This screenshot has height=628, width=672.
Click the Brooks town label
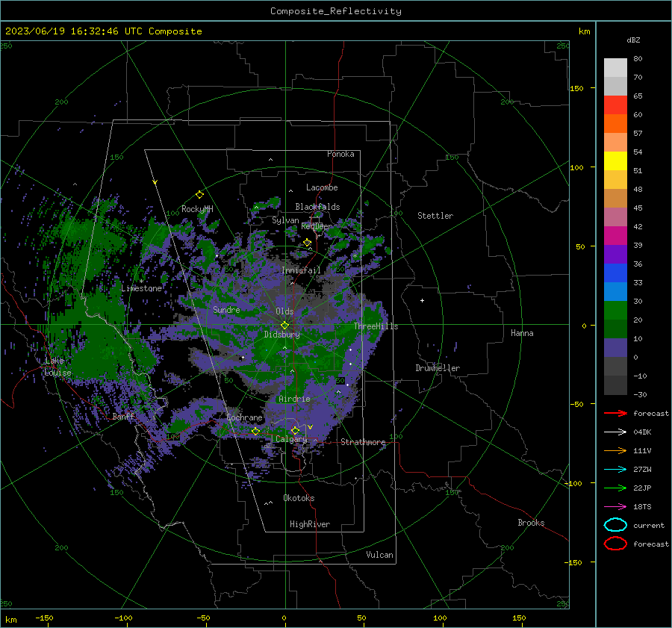pyautogui.click(x=531, y=523)
